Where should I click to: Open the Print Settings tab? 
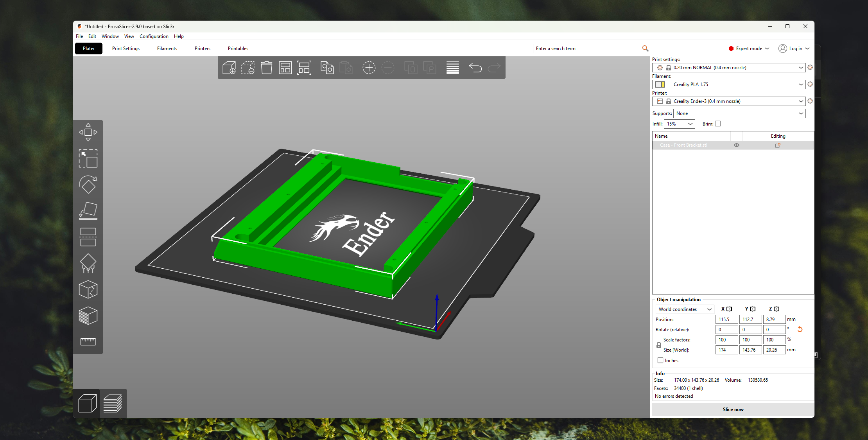click(126, 48)
